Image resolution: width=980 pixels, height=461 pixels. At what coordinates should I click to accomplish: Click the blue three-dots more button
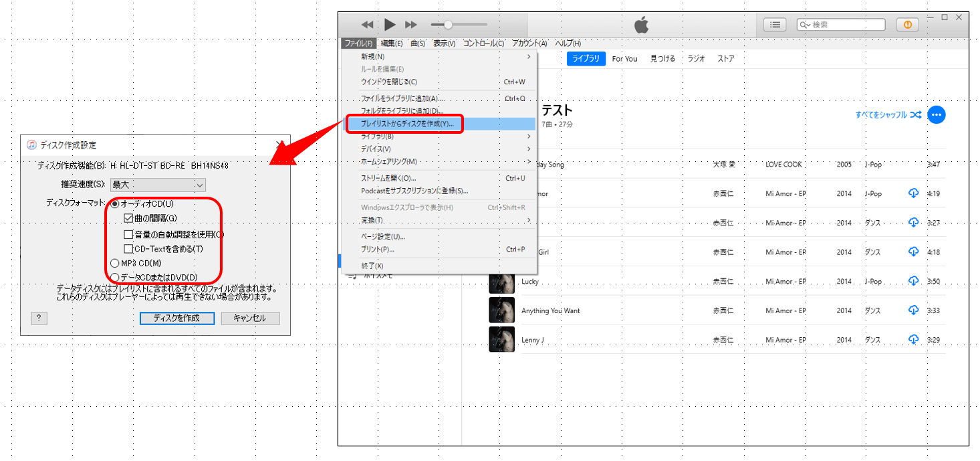click(x=937, y=115)
